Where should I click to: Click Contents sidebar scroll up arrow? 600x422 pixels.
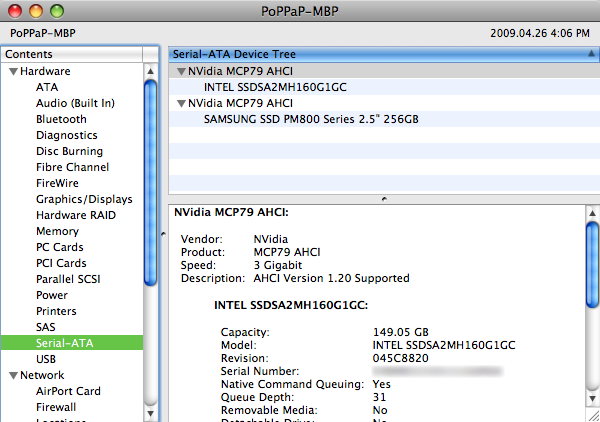click(150, 71)
